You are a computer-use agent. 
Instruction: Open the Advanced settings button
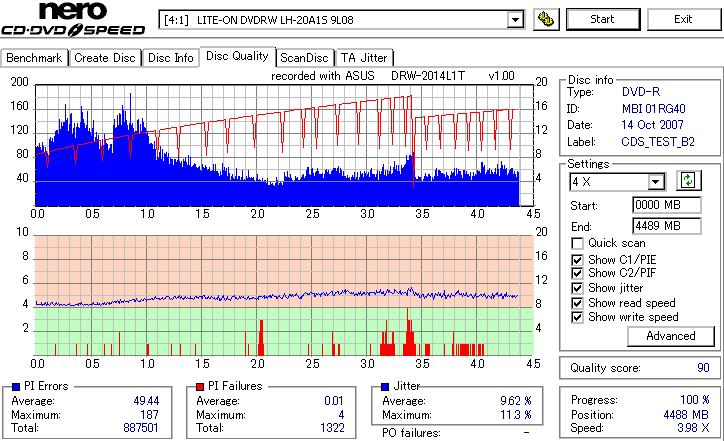pyautogui.click(x=670, y=336)
